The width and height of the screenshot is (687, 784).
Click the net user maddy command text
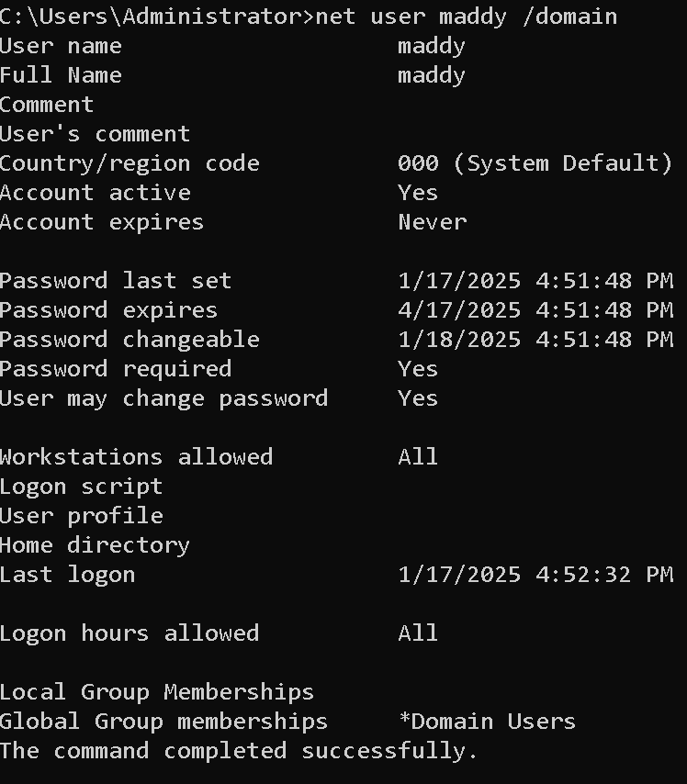[467, 17]
